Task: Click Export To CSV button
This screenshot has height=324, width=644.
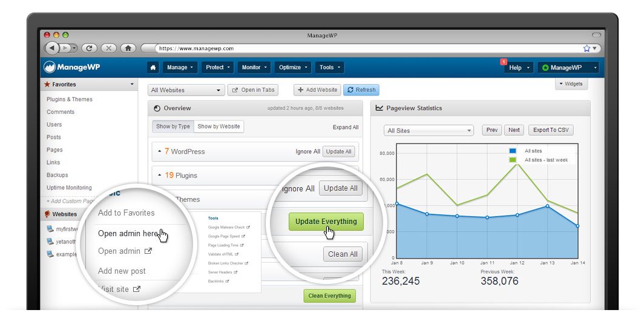Action: pyautogui.click(x=551, y=130)
